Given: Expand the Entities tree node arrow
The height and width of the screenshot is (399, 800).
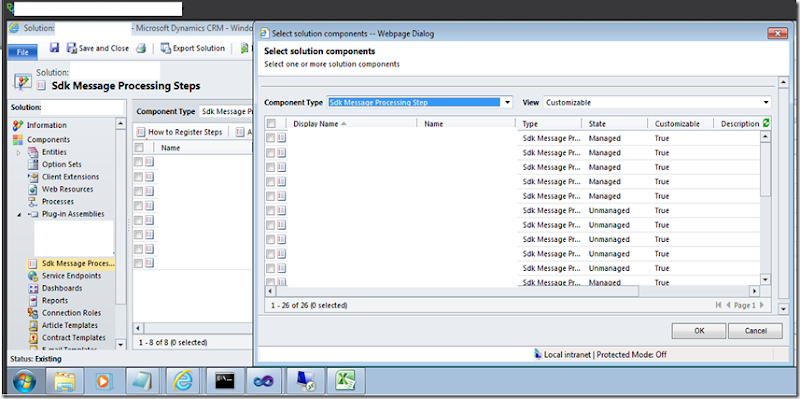Looking at the screenshot, I should click(19, 152).
